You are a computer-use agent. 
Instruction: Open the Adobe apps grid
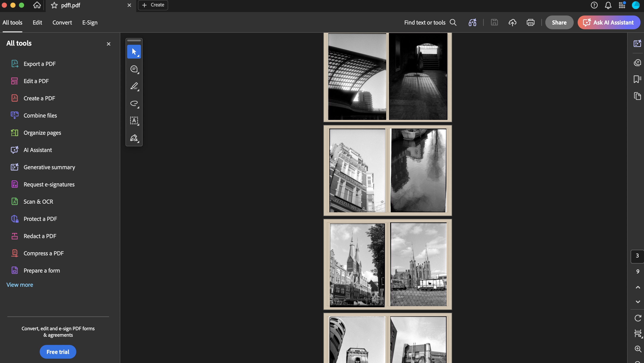(x=622, y=5)
